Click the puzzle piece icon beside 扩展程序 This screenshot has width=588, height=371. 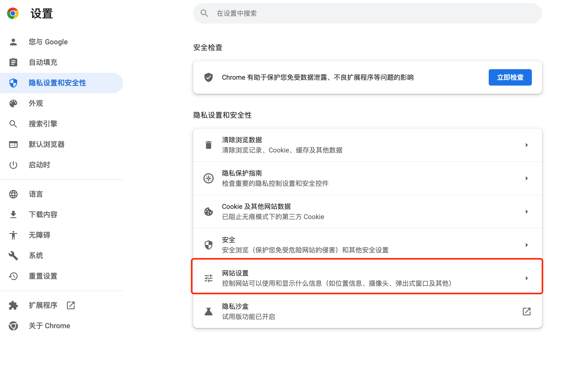(x=13, y=305)
